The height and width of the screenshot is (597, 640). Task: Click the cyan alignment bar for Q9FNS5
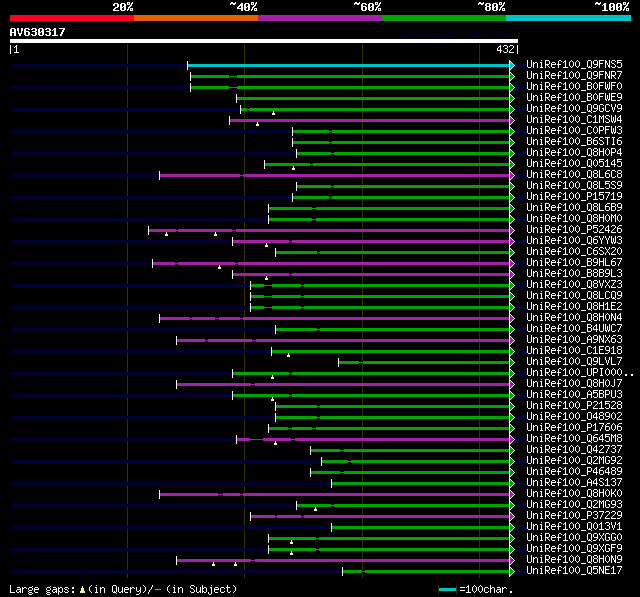pos(349,65)
